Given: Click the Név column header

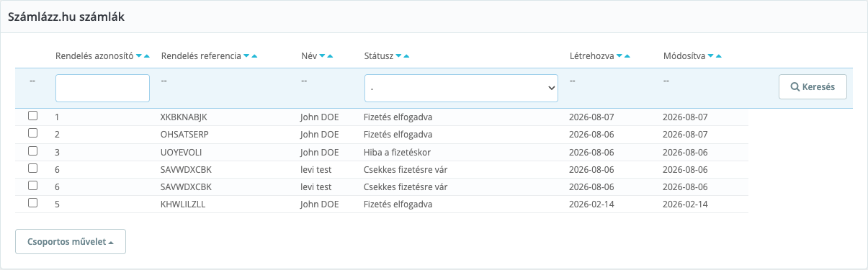Looking at the screenshot, I should 308,55.
